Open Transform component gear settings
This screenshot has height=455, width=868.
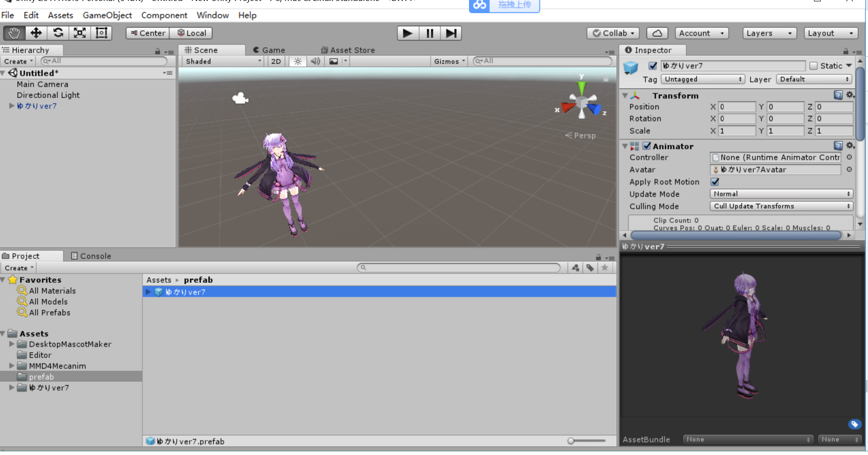pyautogui.click(x=850, y=95)
